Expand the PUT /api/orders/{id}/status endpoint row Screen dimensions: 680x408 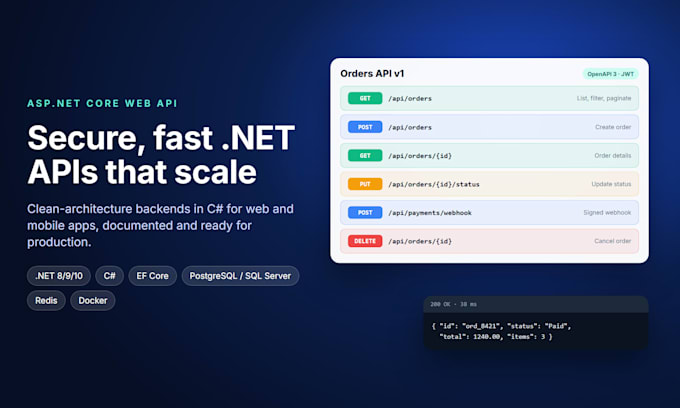489,184
